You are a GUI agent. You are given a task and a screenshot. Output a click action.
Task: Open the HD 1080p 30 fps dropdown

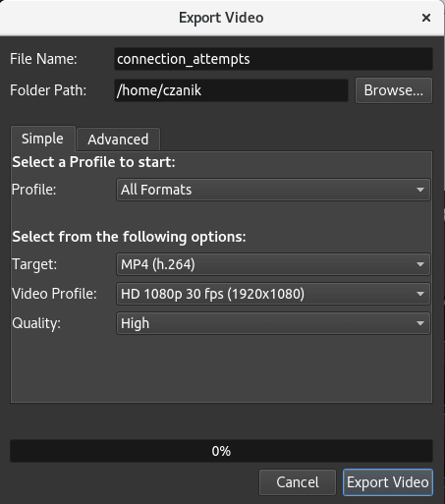[273, 294]
